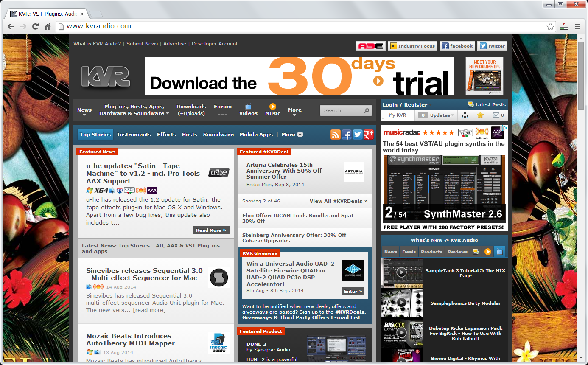Select the Products tab in What's New

431,252
